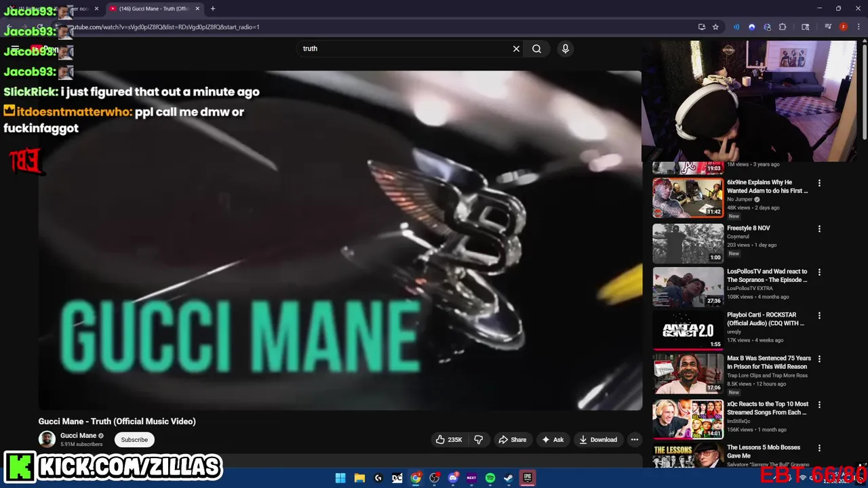Open the Freestyle 8 NOV thumbnail
Viewport: 868px width, 488px height.
688,243
